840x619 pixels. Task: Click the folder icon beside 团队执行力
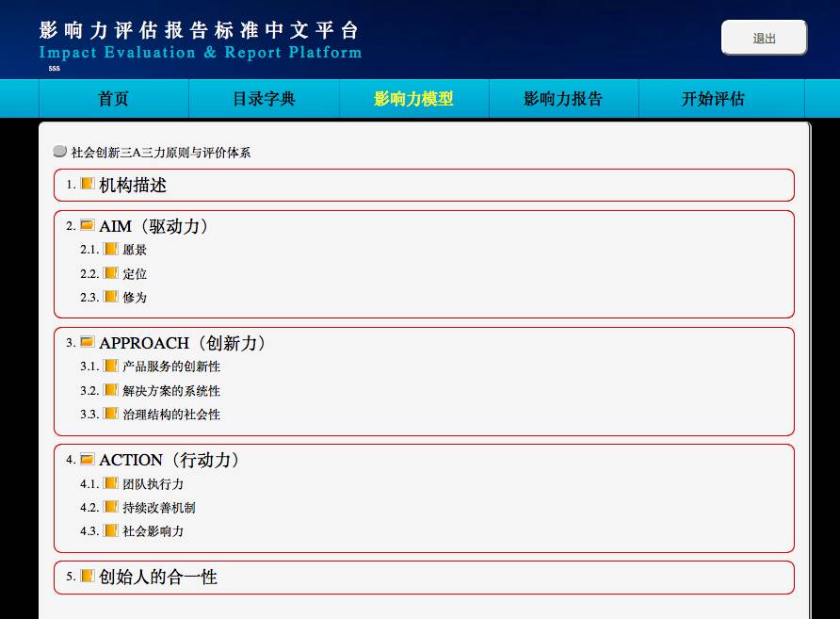[112, 483]
